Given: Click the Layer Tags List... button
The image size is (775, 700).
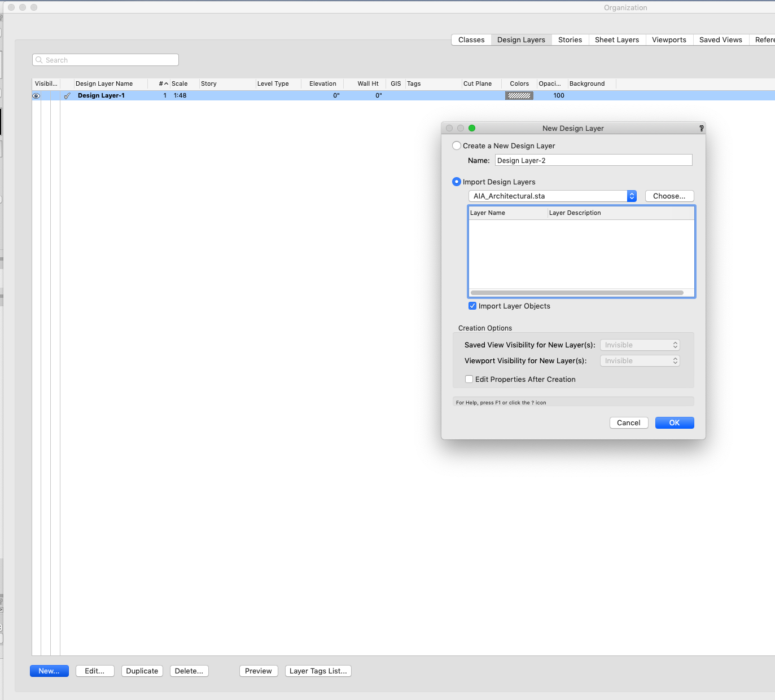Looking at the screenshot, I should 318,671.
